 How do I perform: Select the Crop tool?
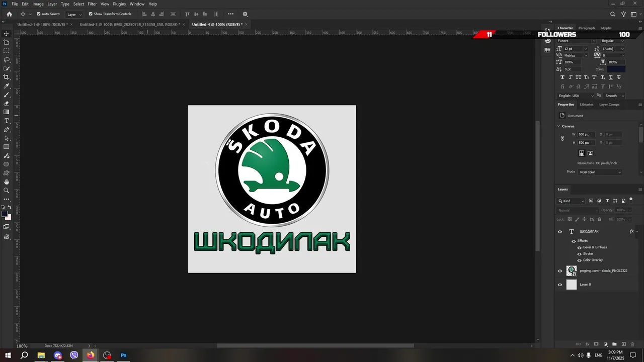tap(7, 77)
